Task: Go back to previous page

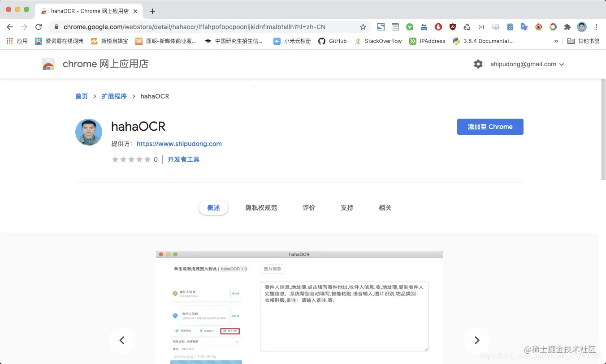Action: 10,27
